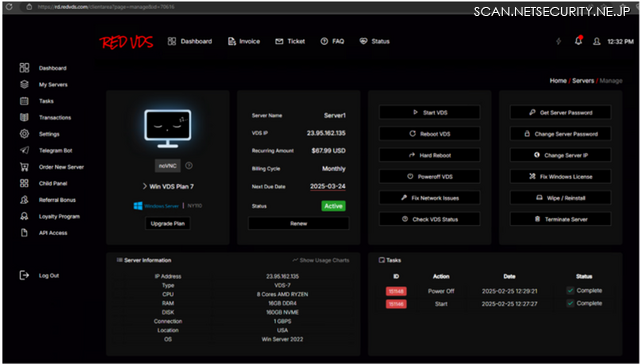Open the Show Usage Charts link

point(321,260)
